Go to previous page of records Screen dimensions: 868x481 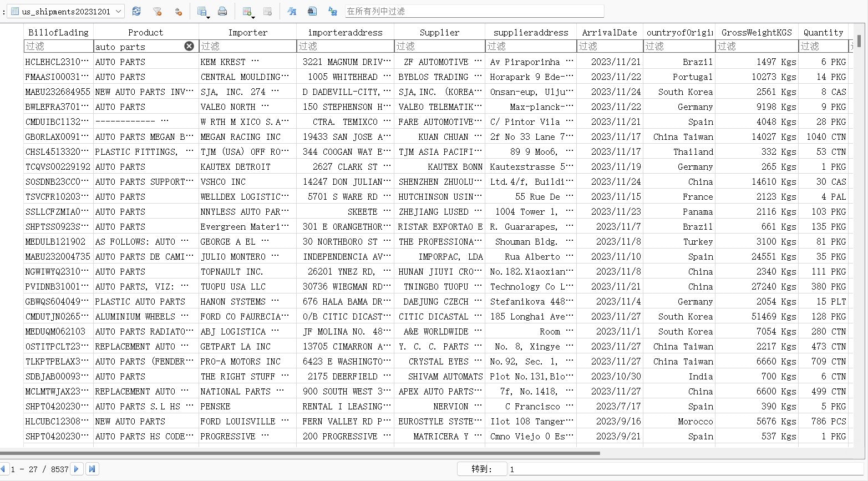click(3, 469)
